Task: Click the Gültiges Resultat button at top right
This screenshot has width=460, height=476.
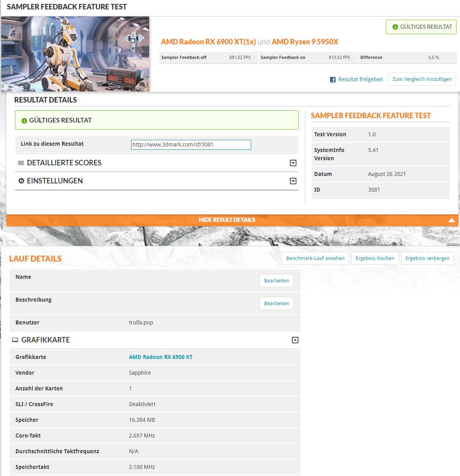Action: [421, 27]
